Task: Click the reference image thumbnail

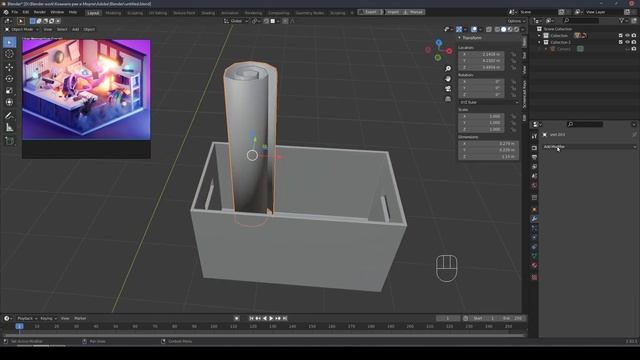Action: [86, 89]
